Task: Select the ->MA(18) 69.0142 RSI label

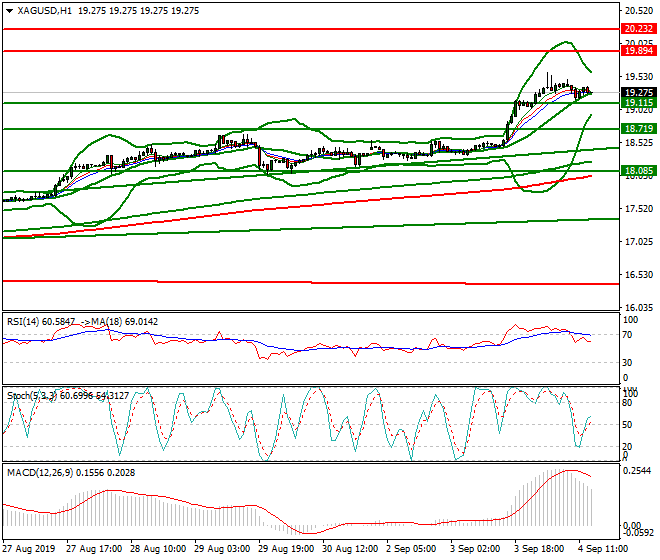Action: coord(119,322)
